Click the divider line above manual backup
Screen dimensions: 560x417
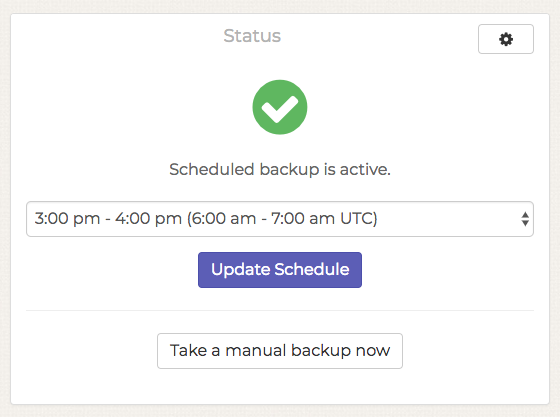click(x=280, y=311)
